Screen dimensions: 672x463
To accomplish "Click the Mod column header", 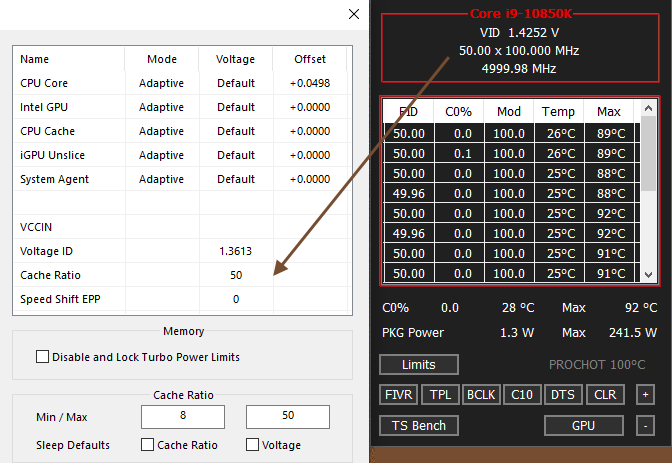I will click(x=509, y=111).
